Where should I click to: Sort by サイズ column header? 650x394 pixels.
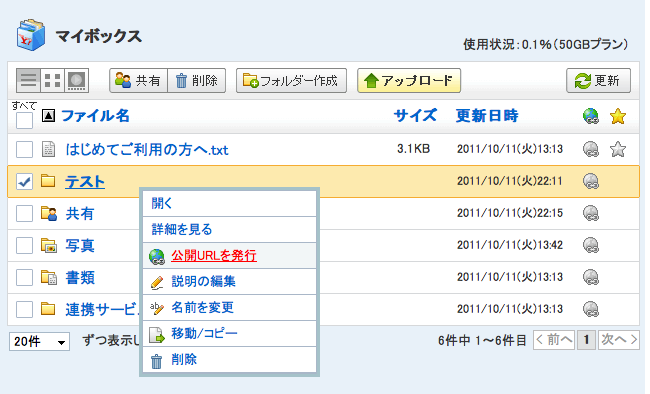(415, 115)
